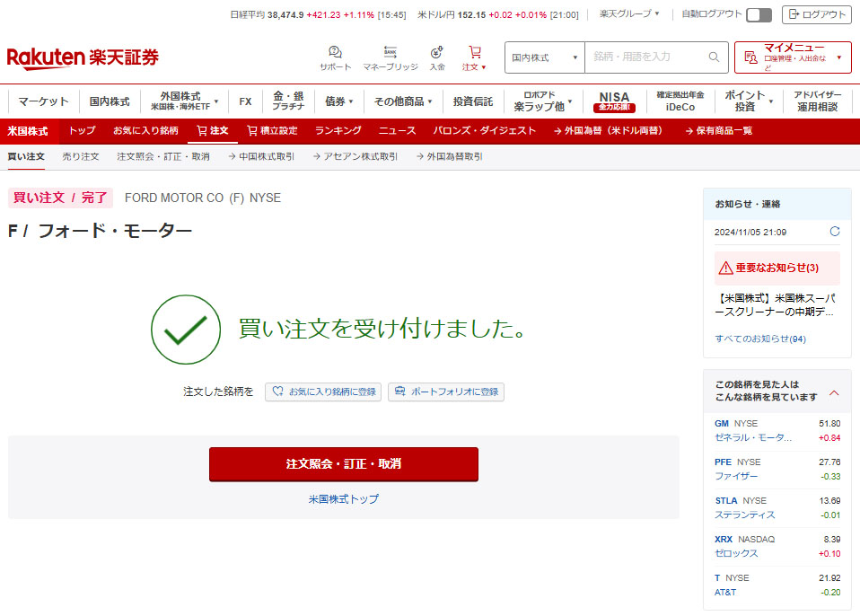This screenshot has height=616, width=860.
Task: Switch to the 売り注文 sub-tab
Action: 81,157
